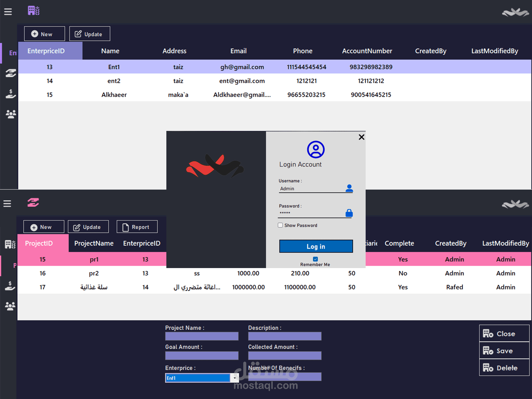This screenshot has height=399, width=532.
Task: Open hamburger menu in Enterprises window
Action: coord(8,12)
